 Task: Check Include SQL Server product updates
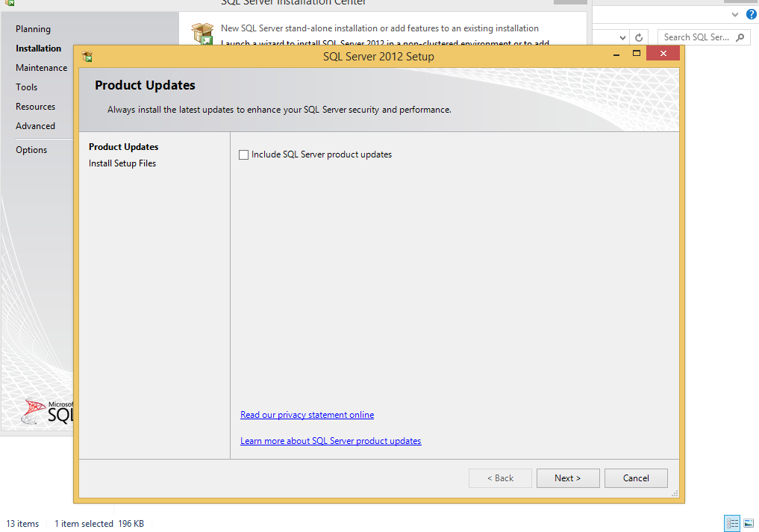244,155
